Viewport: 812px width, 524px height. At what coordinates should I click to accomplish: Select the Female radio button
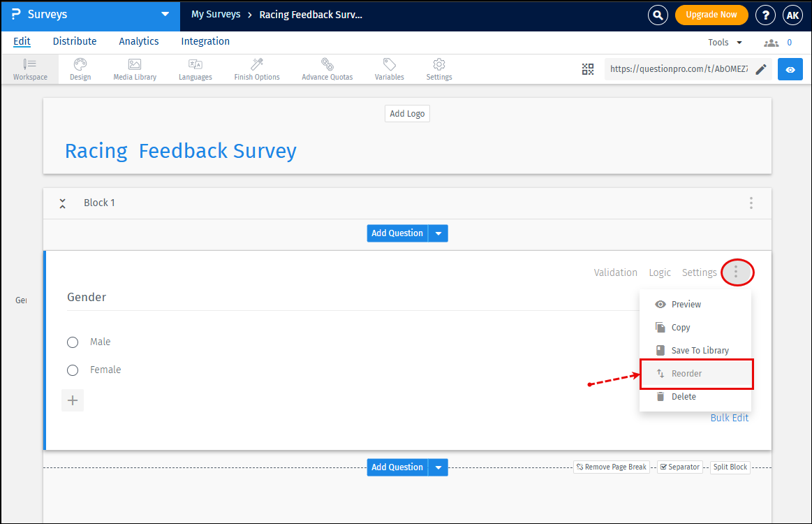tap(73, 370)
